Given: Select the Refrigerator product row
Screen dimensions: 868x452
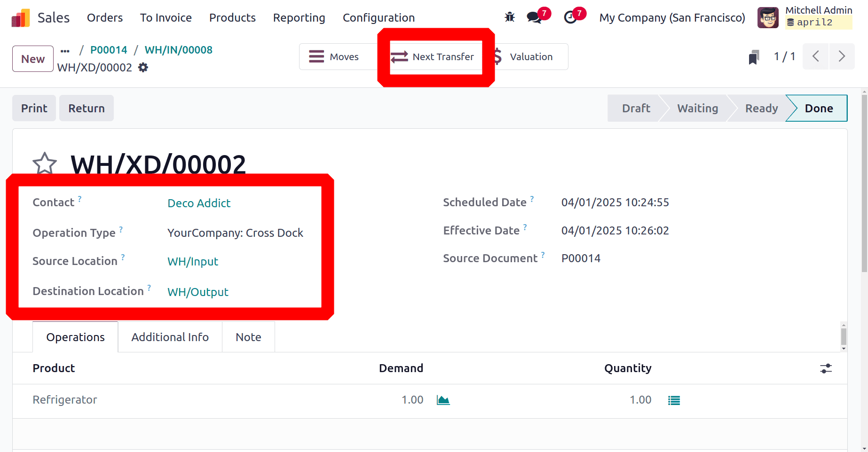Looking at the screenshot, I should [x=430, y=401].
